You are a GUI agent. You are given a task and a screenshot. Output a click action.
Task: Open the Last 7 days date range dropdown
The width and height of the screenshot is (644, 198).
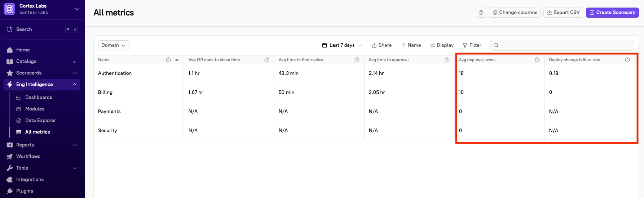pyautogui.click(x=342, y=45)
